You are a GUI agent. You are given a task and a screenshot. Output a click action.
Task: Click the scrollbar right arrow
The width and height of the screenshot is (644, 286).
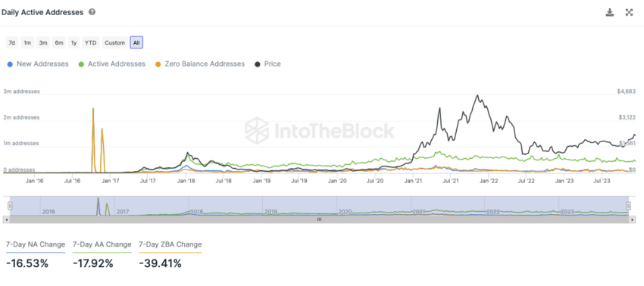click(x=632, y=219)
